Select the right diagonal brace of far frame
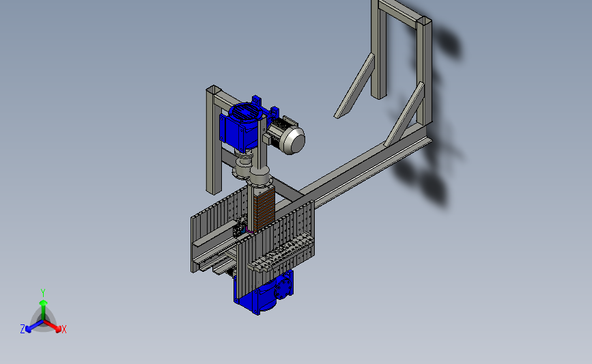 tap(405, 114)
